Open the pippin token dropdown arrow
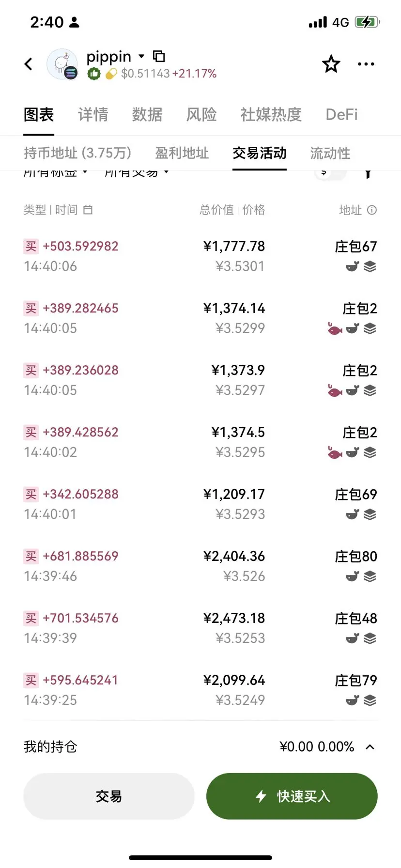This screenshot has height=868, width=401. point(141,56)
